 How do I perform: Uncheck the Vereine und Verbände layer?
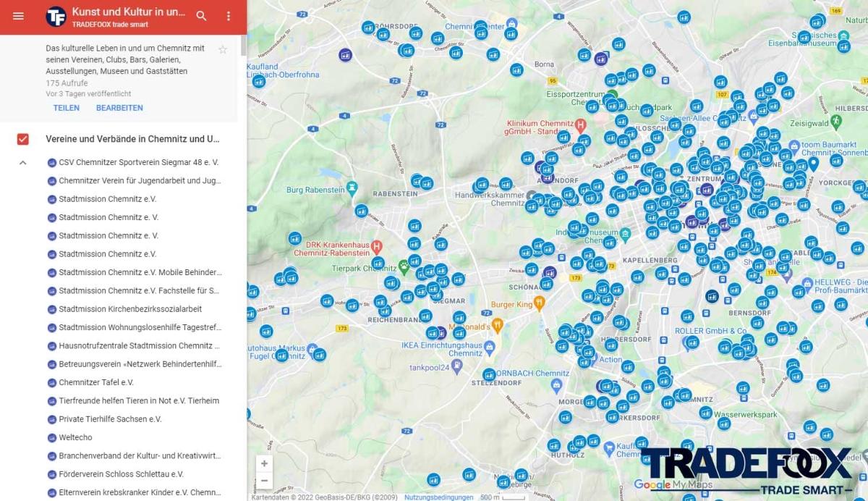(22, 139)
